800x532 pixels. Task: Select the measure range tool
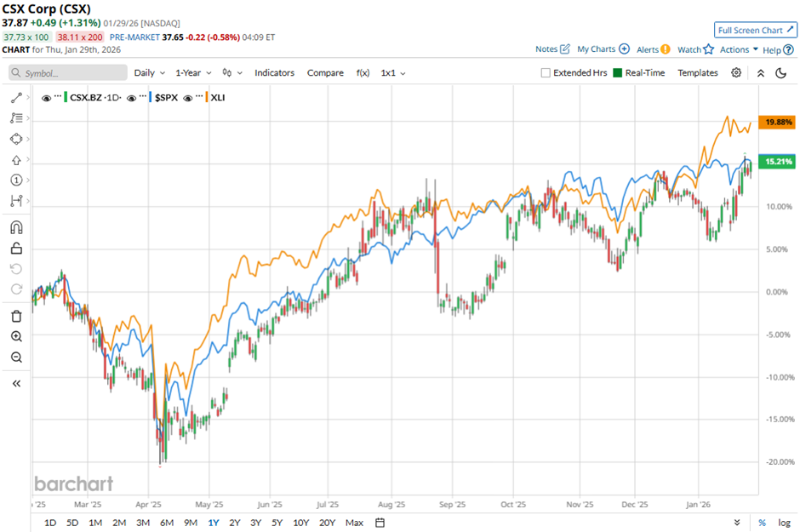coord(16,201)
